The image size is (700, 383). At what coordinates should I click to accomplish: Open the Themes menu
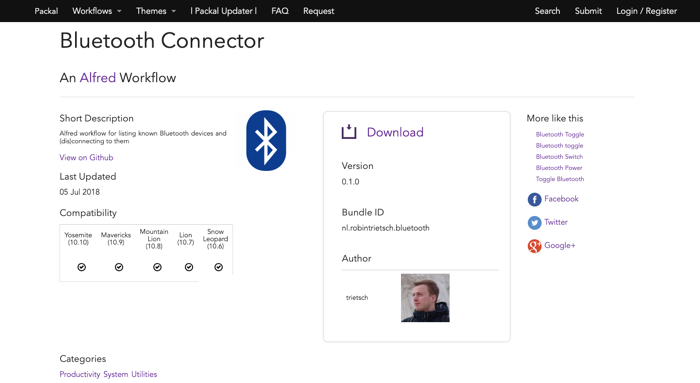(151, 11)
